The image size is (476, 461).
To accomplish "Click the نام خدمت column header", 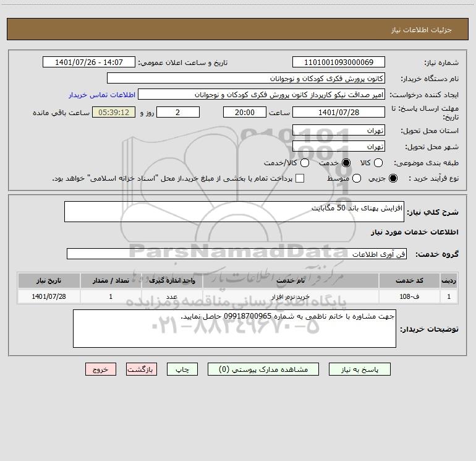I will pos(291,280).
